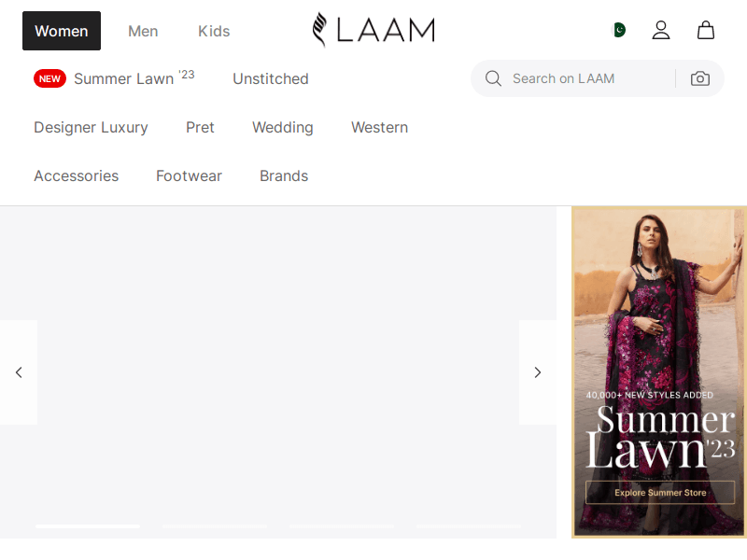This screenshot has width=747, height=560.
Task: Click the left carousel arrow
Action: pos(18,372)
